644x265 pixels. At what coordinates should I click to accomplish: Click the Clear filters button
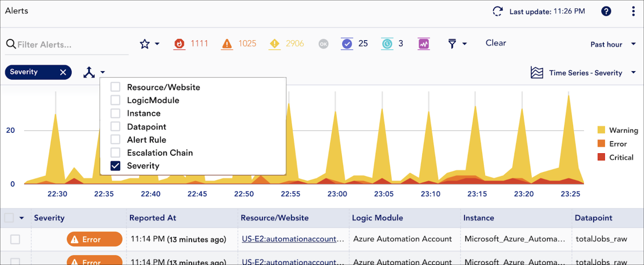point(496,43)
